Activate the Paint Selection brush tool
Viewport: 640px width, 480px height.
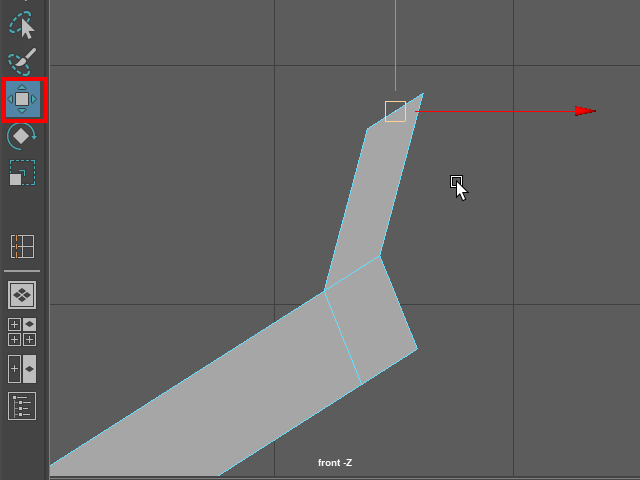21,62
